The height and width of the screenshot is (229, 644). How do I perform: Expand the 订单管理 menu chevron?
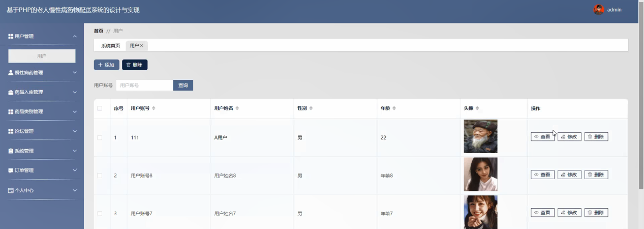click(75, 170)
